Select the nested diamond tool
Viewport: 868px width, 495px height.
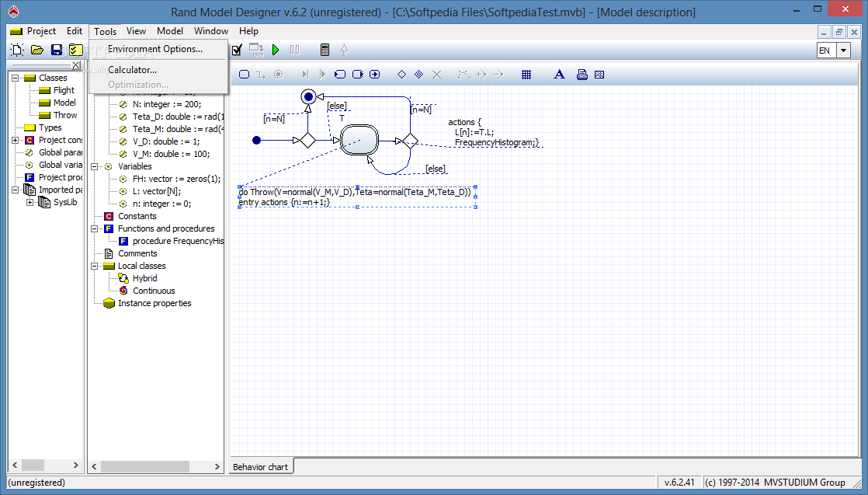coord(419,75)
